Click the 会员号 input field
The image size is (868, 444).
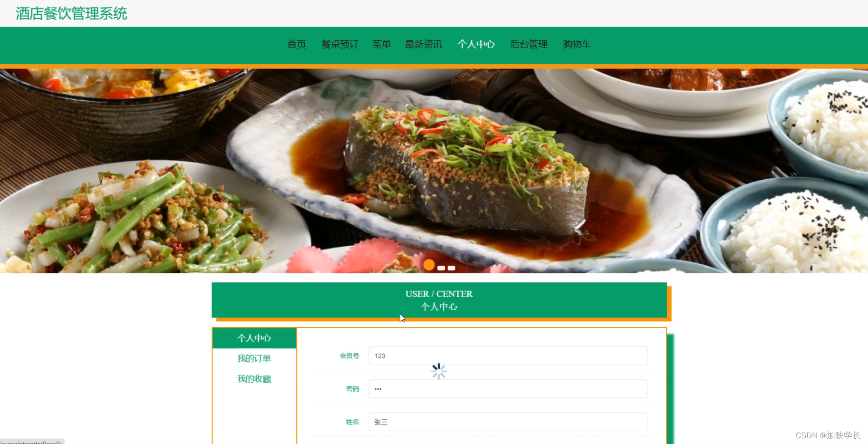(507, 356)
